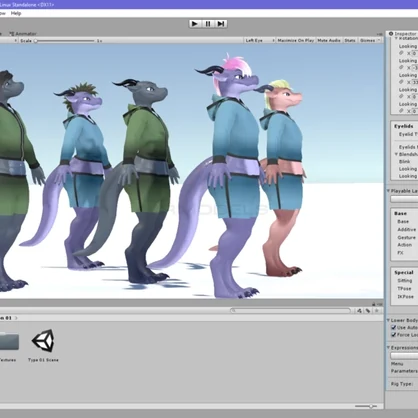
Task: Toggle the Use Auto checkbox under Lower Body
Action: (x=393, y=327)
